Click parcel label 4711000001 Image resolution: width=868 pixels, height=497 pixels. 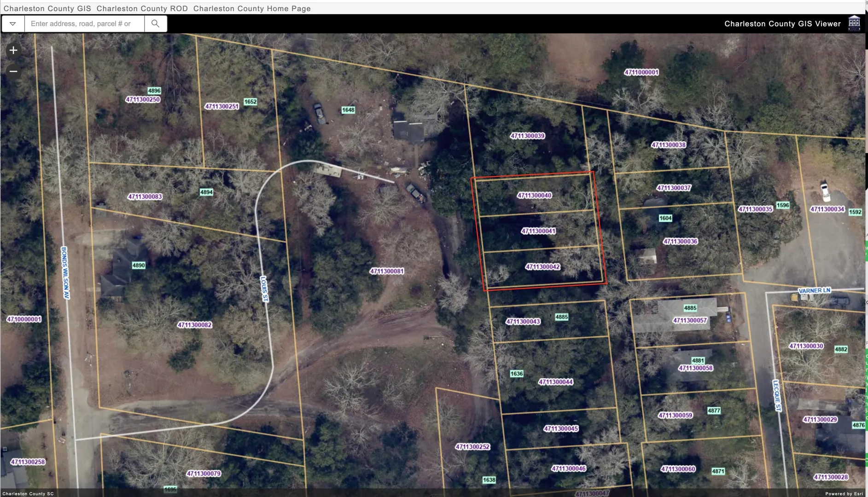coord(641,72)
